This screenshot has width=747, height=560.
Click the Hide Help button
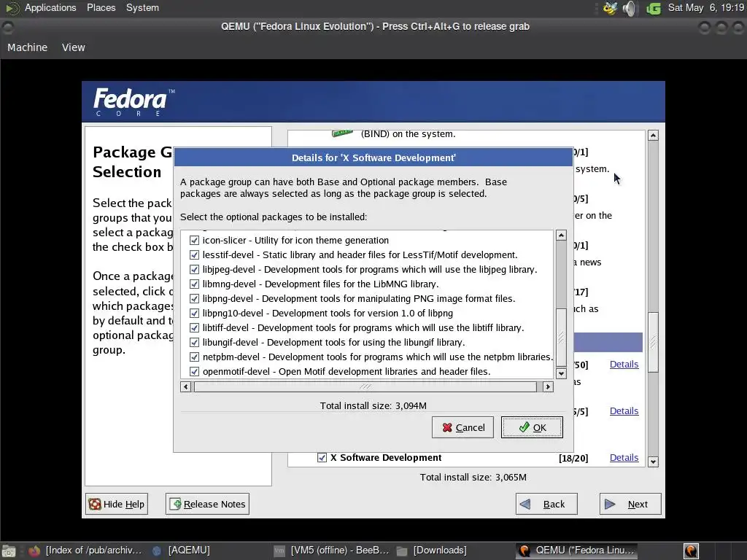[117, 504]
